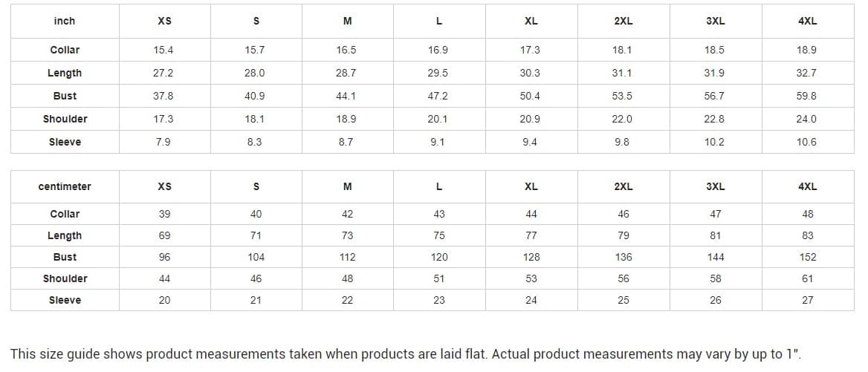Click the 152 bust value in centimeter table

(x=808, y=257)
